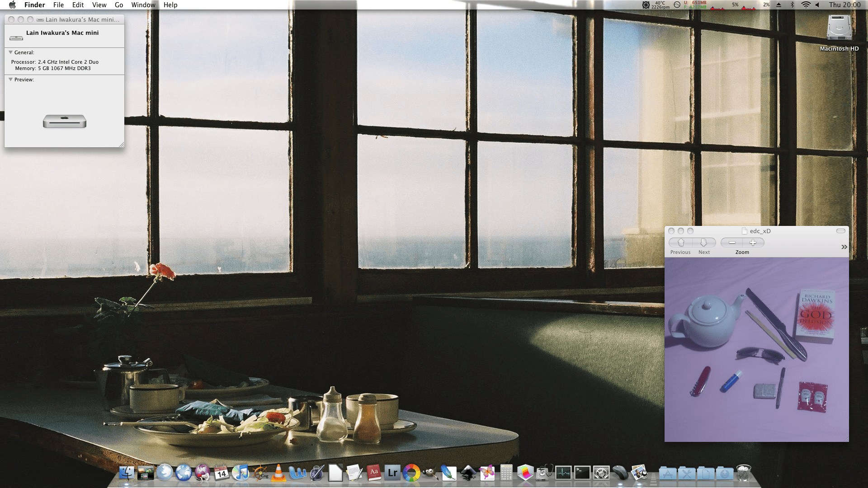Click the Zoom out minus button
This screenshot has width=868, height=488.
[x=732, y=243]
